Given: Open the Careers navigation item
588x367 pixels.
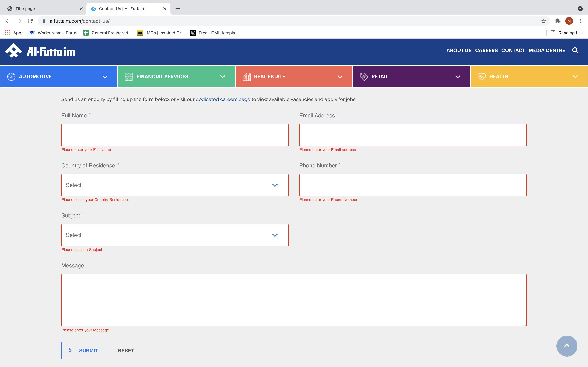Looking at the screenshot, I should pyautogui.click(x=486, y=51).
